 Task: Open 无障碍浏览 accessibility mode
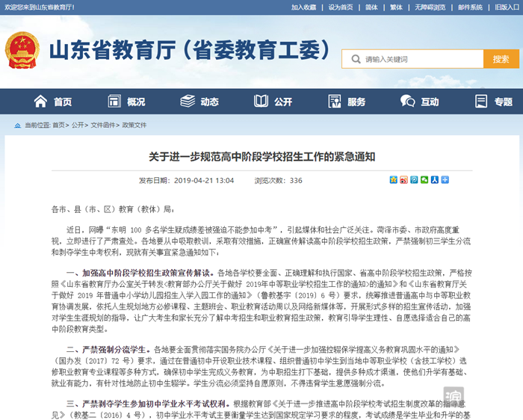tap(430, 7)
